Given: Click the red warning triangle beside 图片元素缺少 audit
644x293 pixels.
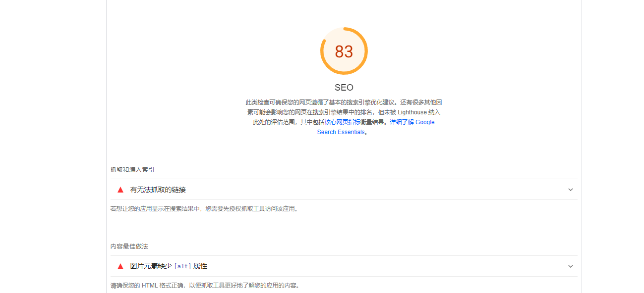Looking at the screenshot, I should [x=120, y=266].
